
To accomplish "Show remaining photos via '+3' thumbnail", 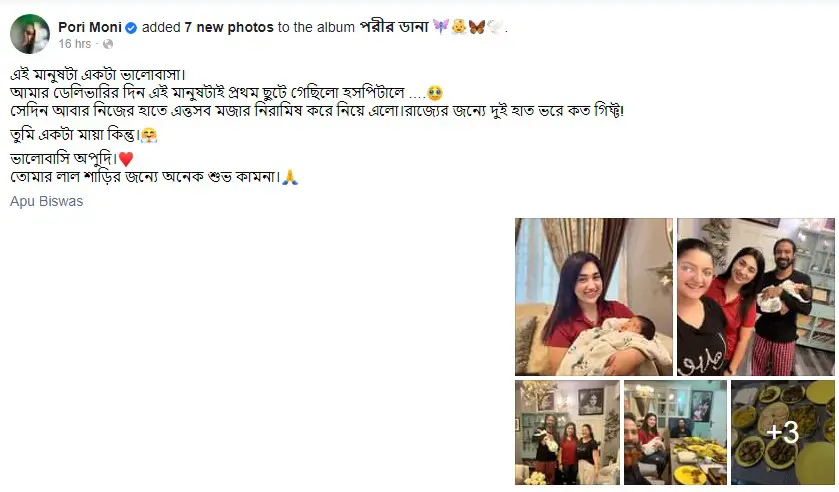I will (x=783, y=433).
